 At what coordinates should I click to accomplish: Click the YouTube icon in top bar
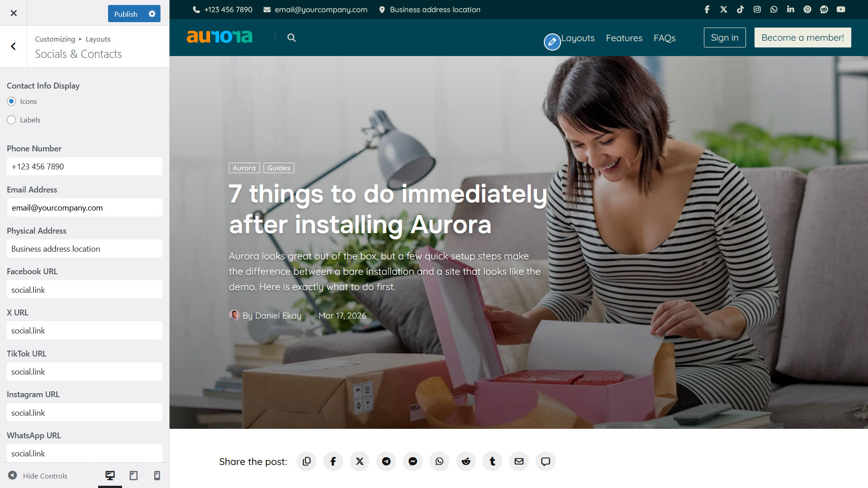click(841, 9)
